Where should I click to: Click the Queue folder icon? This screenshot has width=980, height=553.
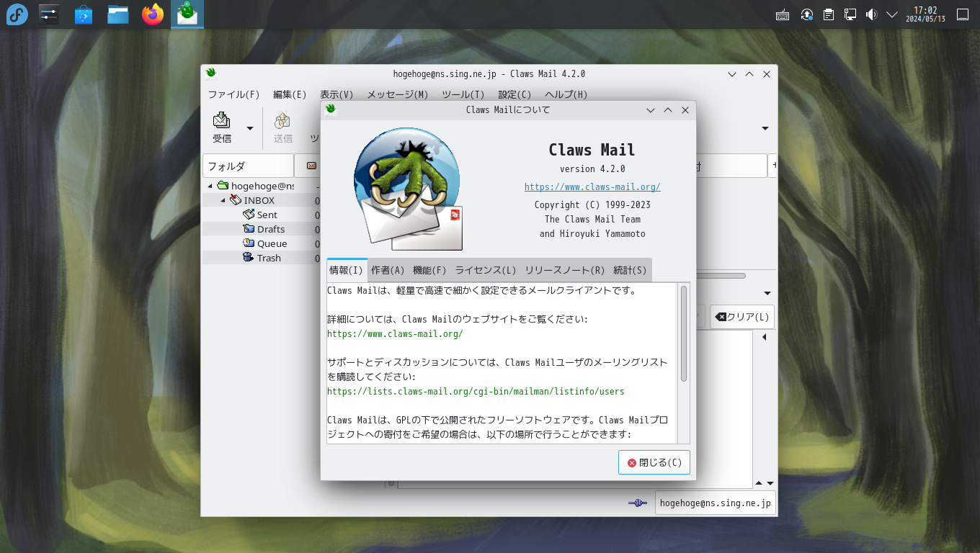[249, 243]
